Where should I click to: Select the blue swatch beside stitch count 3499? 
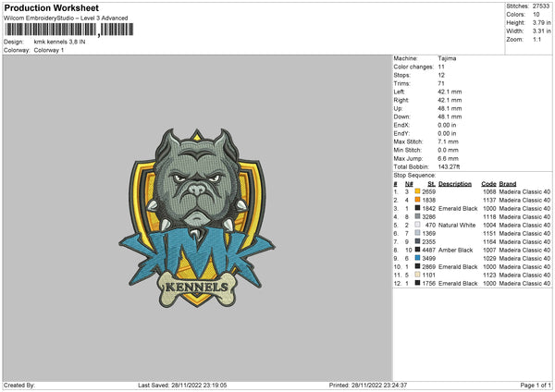(417, 258)
